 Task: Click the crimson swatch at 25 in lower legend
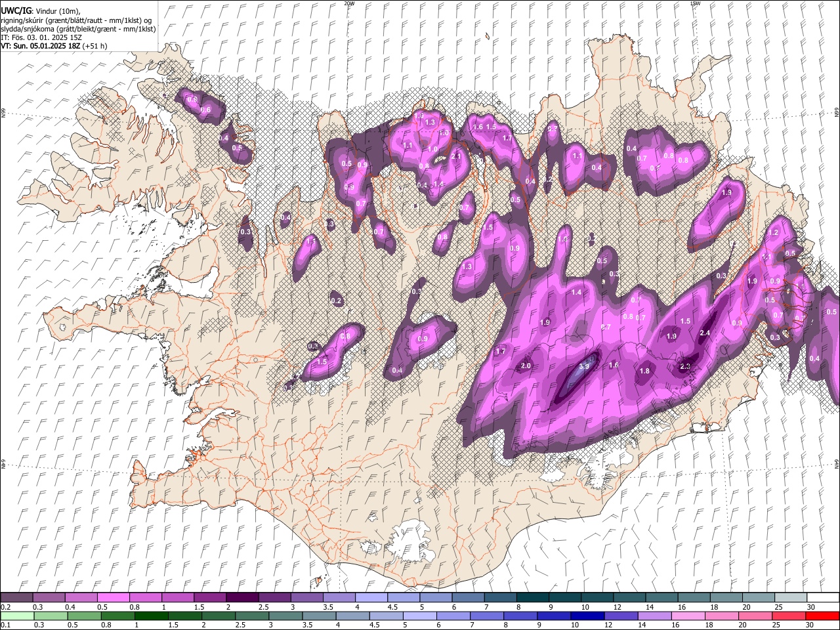pyautogui.click(x=787, y=616)
